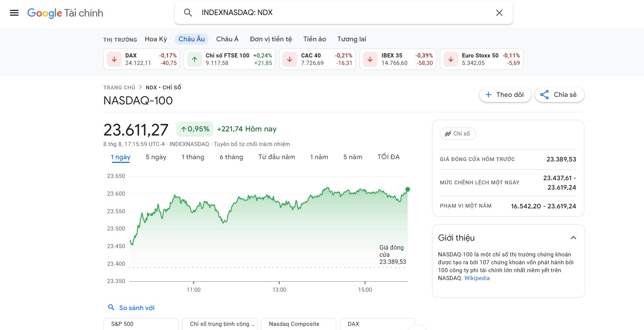Open the IBEX 35 index card
Viewport: 644px width, 330px height.
coord(398,59)
